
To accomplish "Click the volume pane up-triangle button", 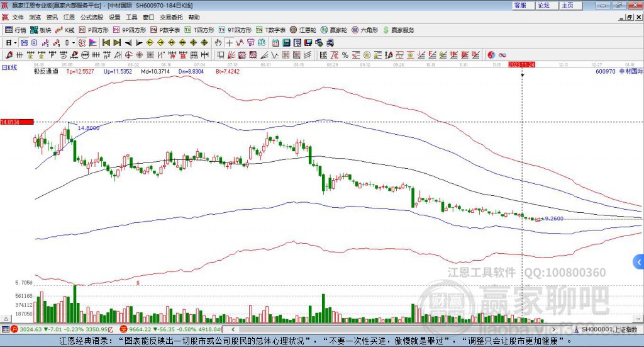I will (x=6, y=319).
